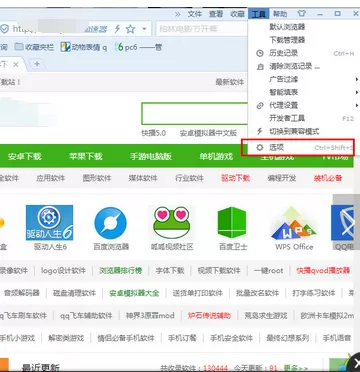Click the 一键root link
This screenshot has height=372, width=360.
coord(268,270)
